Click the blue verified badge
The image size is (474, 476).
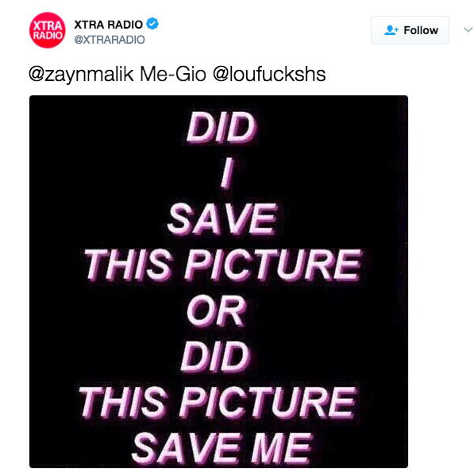(152, 24)
